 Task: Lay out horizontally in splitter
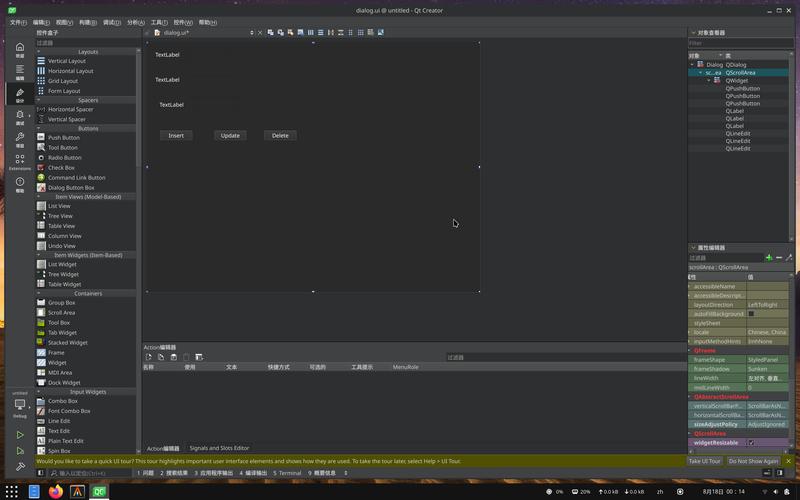[331, 32]
